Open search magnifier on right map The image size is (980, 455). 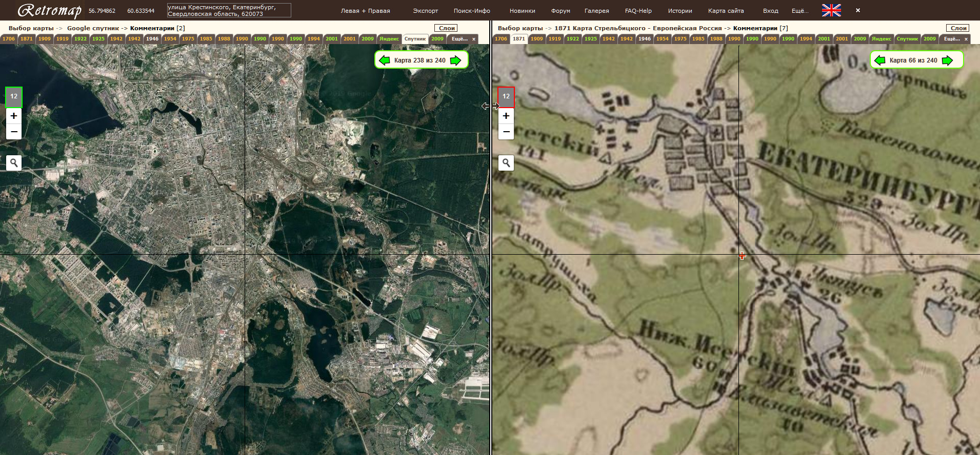click(x=506, y=163)
